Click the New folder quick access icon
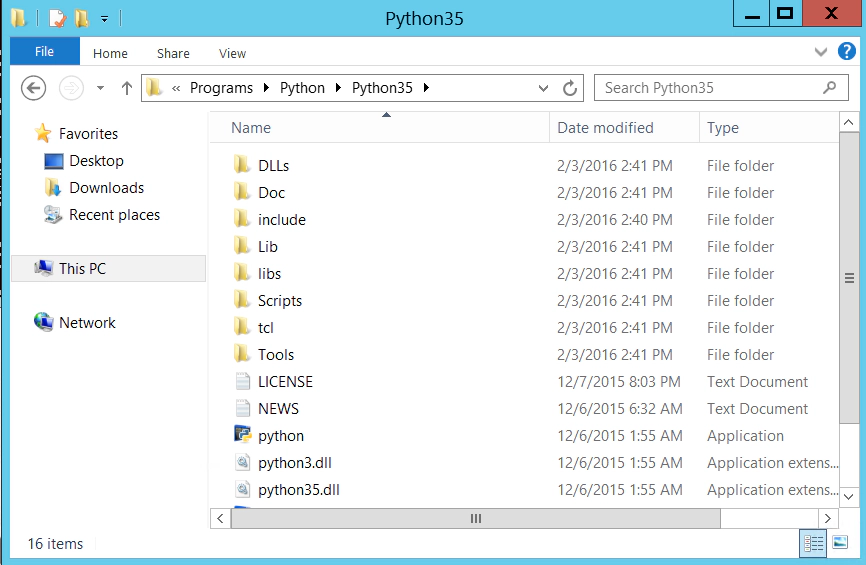The image size is (866, 565). coord(82,18)
